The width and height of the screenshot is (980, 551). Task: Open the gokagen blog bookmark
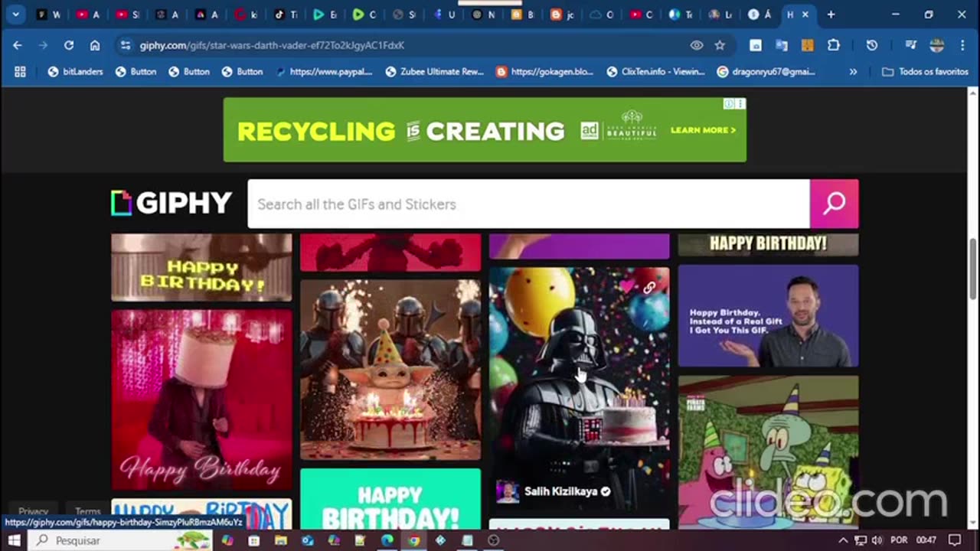pyautogui.click(x=544, y=71)
